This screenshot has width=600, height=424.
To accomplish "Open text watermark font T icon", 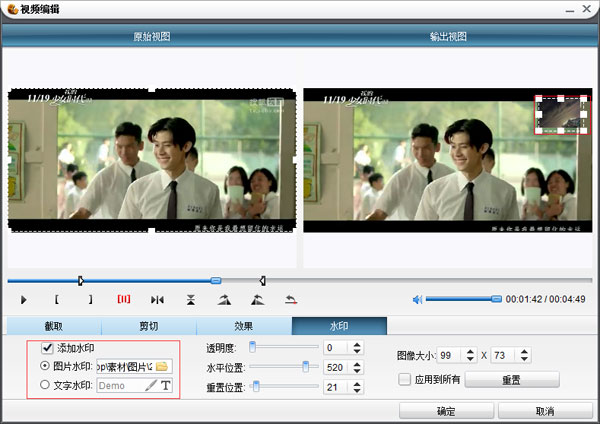I will click(166, 385).
